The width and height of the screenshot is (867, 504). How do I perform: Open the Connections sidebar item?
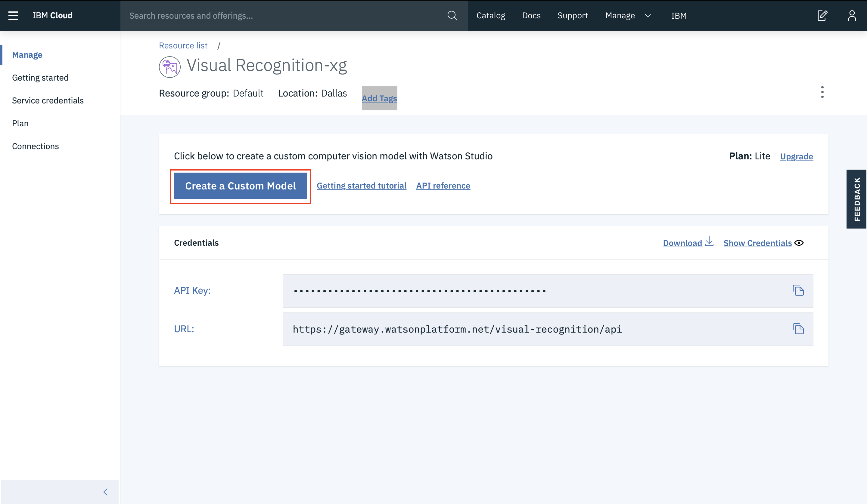click(x=36, y=146)
